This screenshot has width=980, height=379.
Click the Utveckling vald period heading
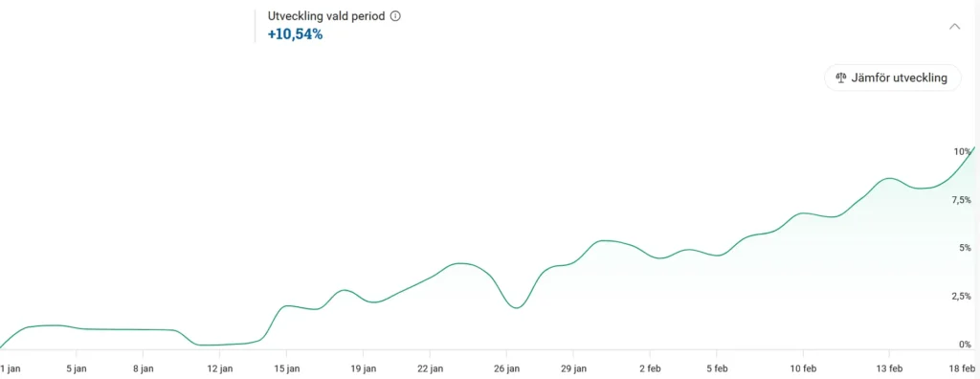pos(326,16)
